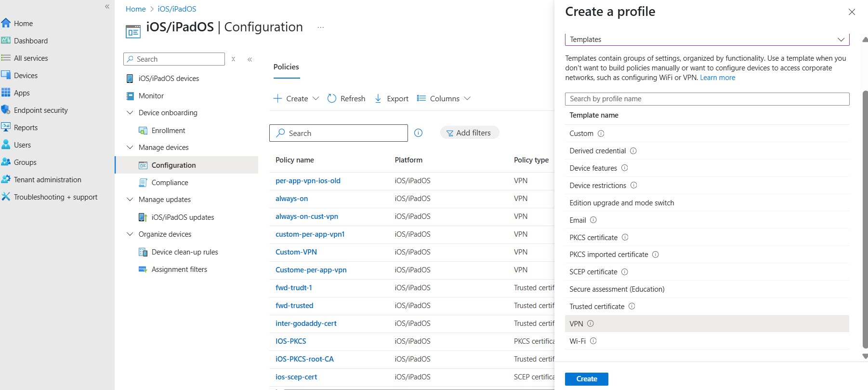Screen dimensions: 868x390
Task: Click the info icon beside VPN template
Action: tap(591, 323)
